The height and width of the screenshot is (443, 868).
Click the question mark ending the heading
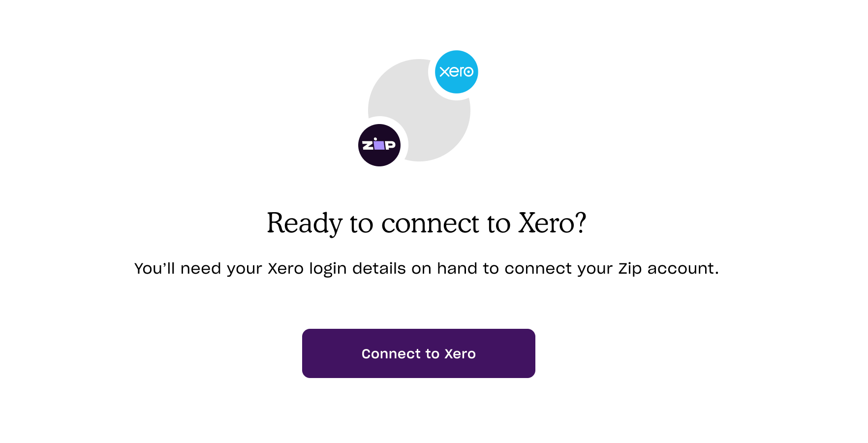581,223
